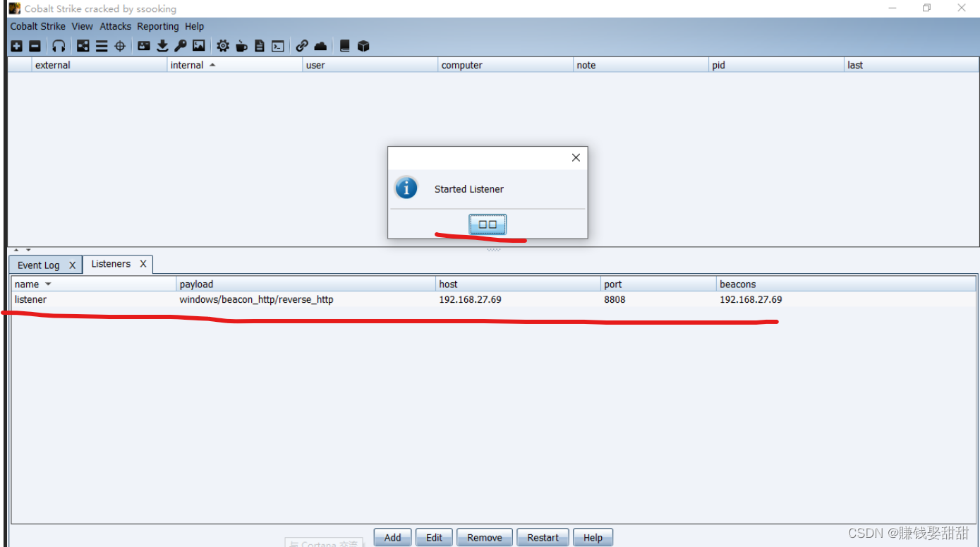Screen dimensions: 980x547
Task: Sort sessions by note column header
Action: pos(641,65)
